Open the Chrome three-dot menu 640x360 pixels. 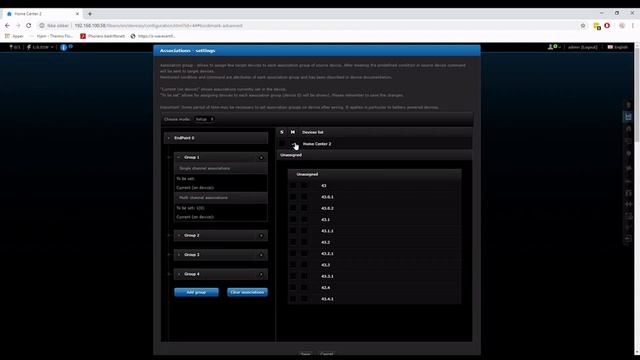pos(633,25)
